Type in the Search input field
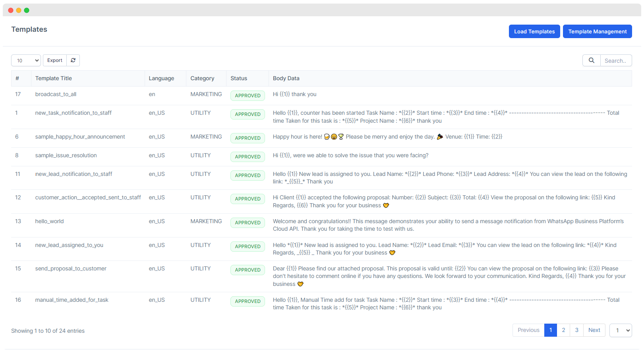The height and width of the screenshot is (353, 644). point(615,61)
